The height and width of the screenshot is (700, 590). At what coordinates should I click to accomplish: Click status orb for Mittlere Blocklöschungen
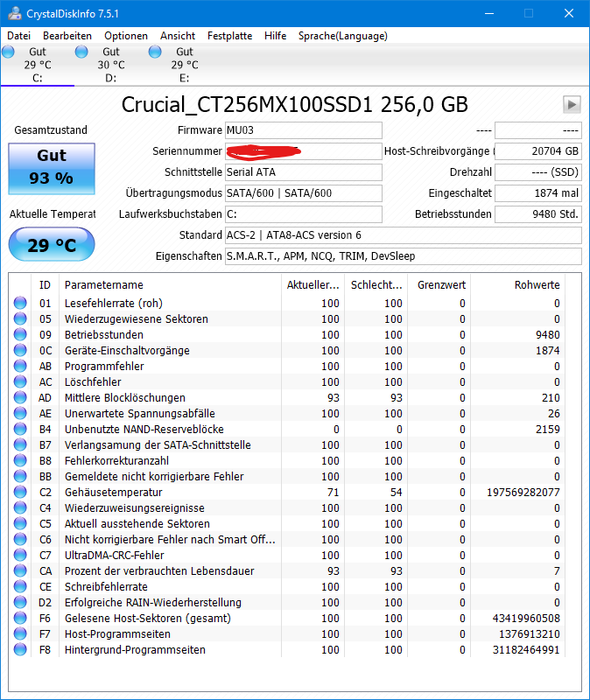click(20, 397)
